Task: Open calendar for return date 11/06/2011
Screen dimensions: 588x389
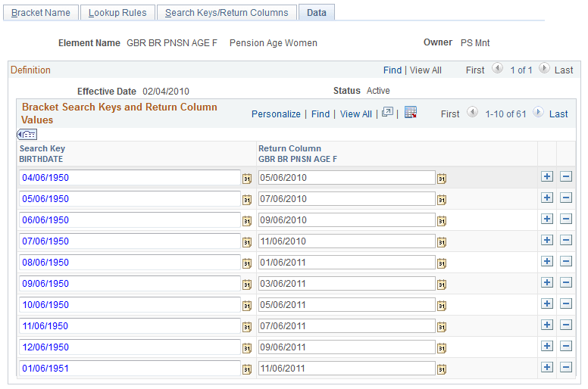Action: tap(441, 369)
